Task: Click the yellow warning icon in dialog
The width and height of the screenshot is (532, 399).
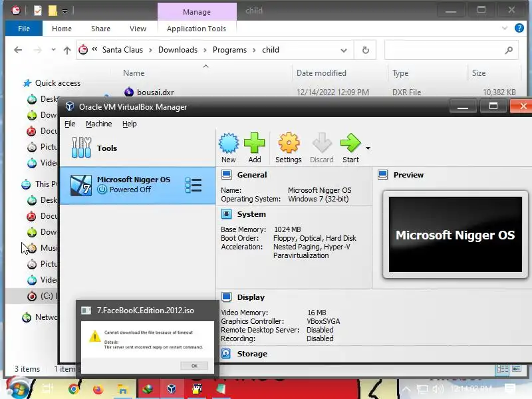Action: [x=94, y=336]
